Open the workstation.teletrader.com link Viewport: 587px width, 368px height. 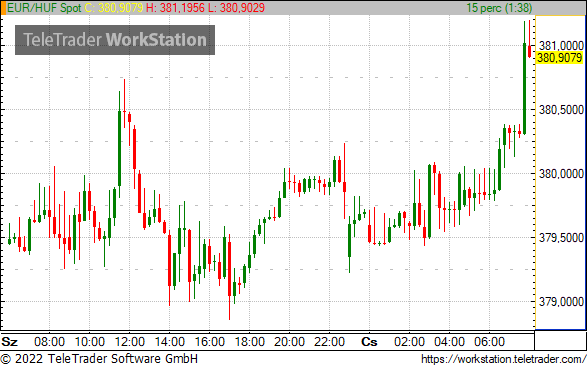coord(504,359)
